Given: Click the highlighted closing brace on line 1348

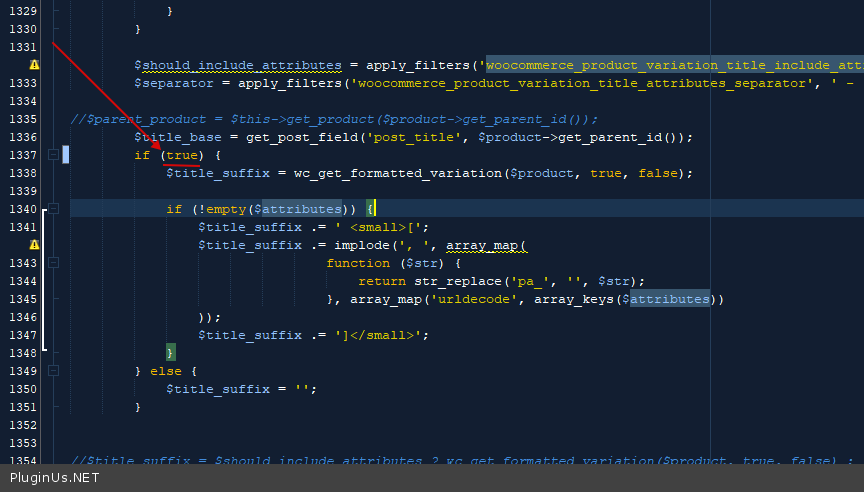Looking at the screenshot, I should pos(171,353).
